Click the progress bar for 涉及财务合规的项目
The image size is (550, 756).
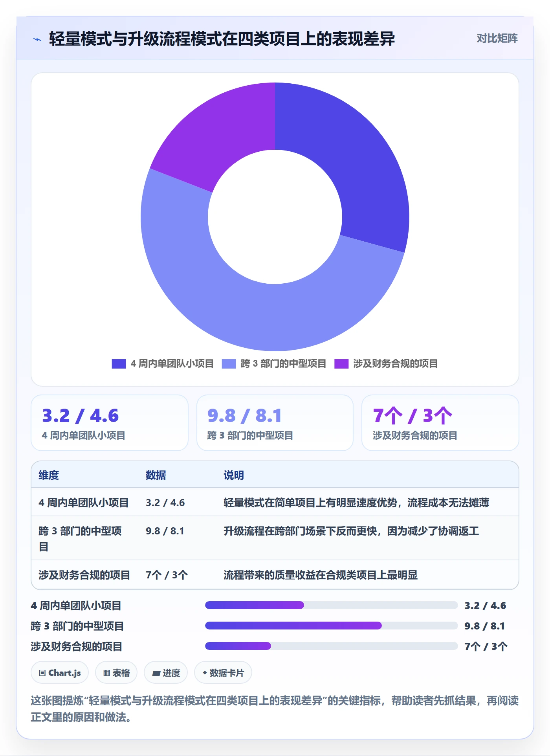332,646
